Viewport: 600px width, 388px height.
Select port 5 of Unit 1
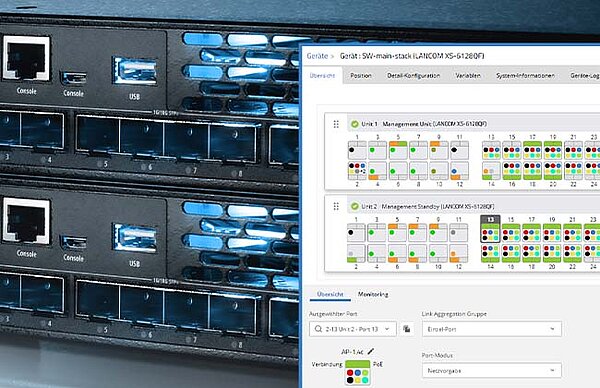click(x=398, y=150)
